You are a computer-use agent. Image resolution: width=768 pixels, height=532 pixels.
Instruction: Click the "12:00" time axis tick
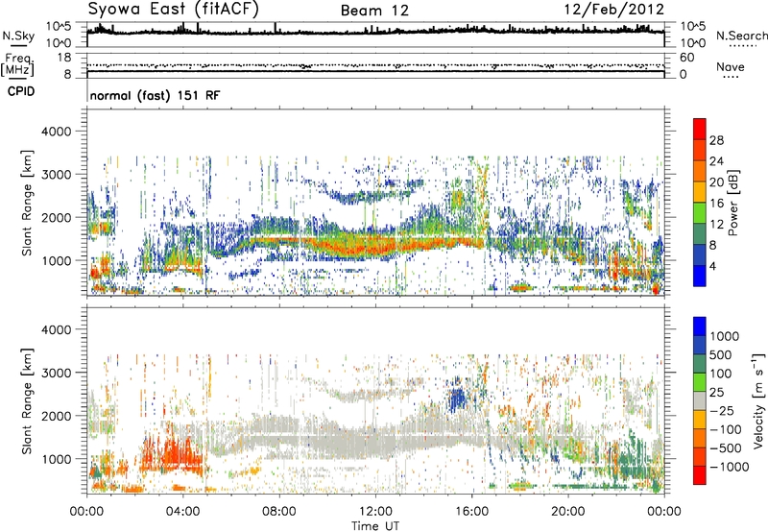tap(375, 512)
